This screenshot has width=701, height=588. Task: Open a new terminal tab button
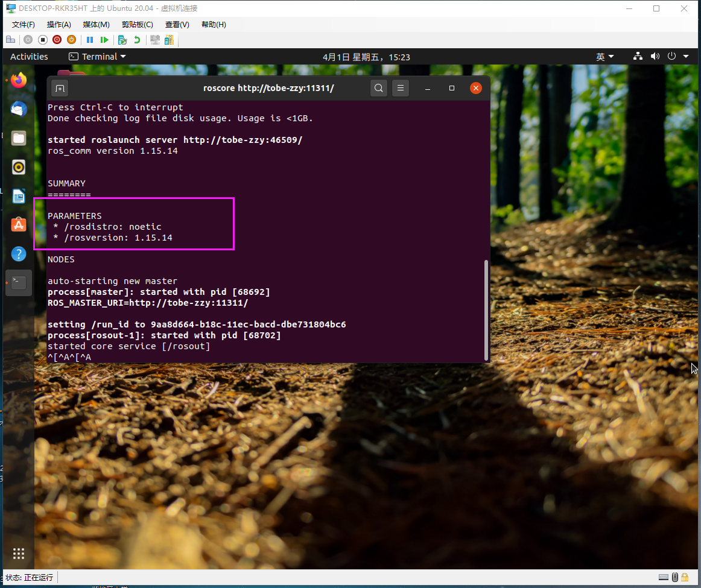click(59, 87)
